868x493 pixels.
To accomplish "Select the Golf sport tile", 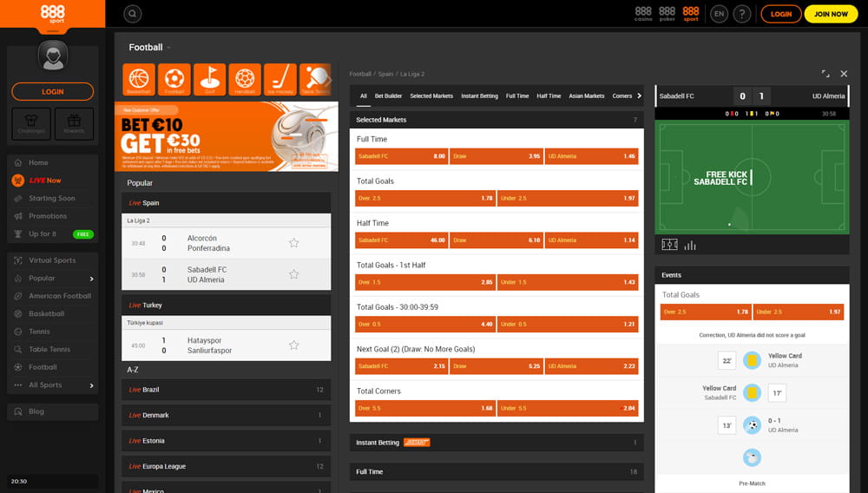I will [x=209, y=80].
